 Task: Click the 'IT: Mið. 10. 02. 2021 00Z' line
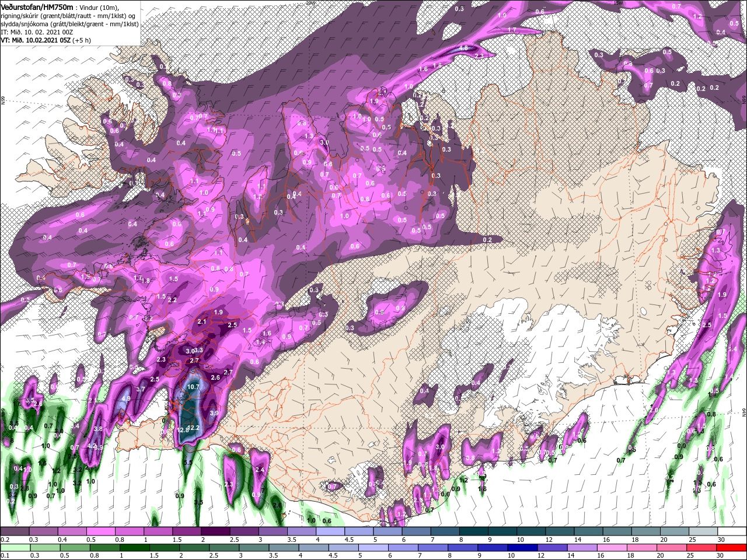pyautogui.click(x=37, y=32)
